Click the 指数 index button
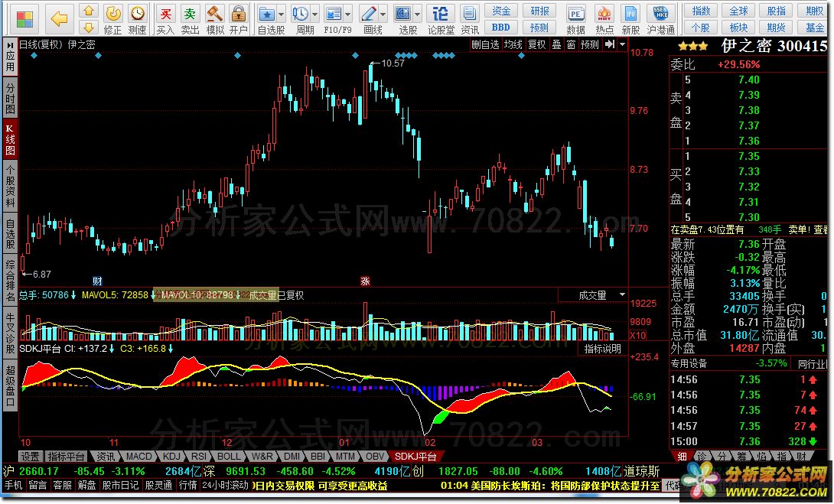This screenshot has width=834, height=504. (701, 11)
